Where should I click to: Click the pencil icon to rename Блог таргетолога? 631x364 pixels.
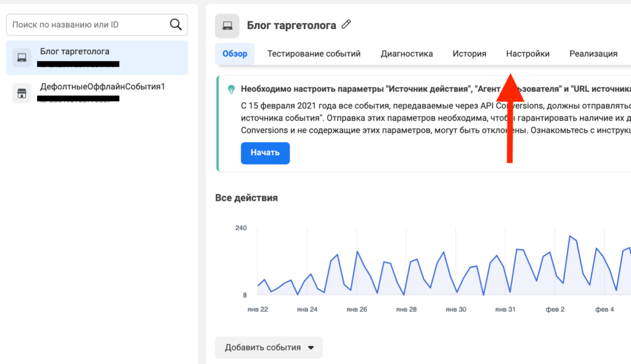click(346, 25)
